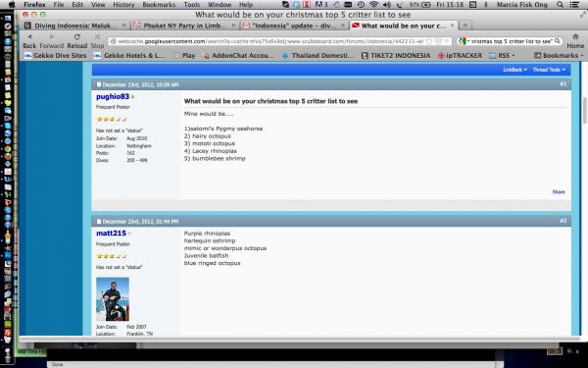This screenshot has width=588, height=368.
Task: Open a new tab with the plus button
Action: [x=465, y=26]
